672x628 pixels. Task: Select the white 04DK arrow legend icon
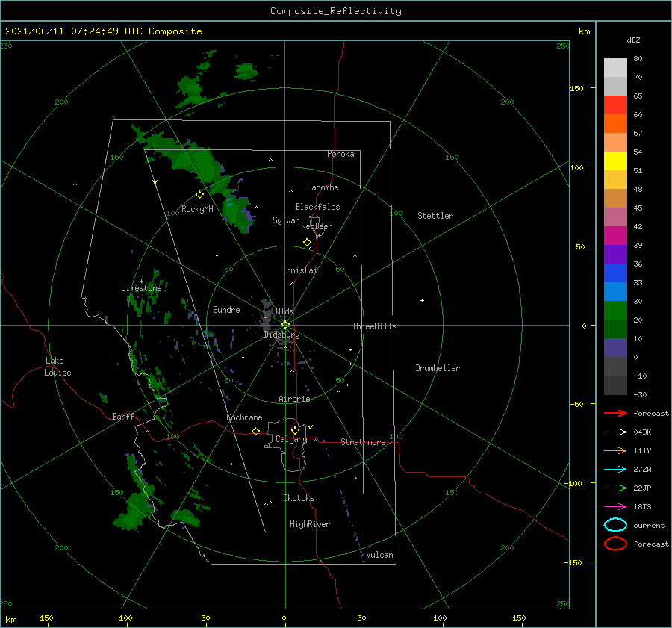click(615, 432)
